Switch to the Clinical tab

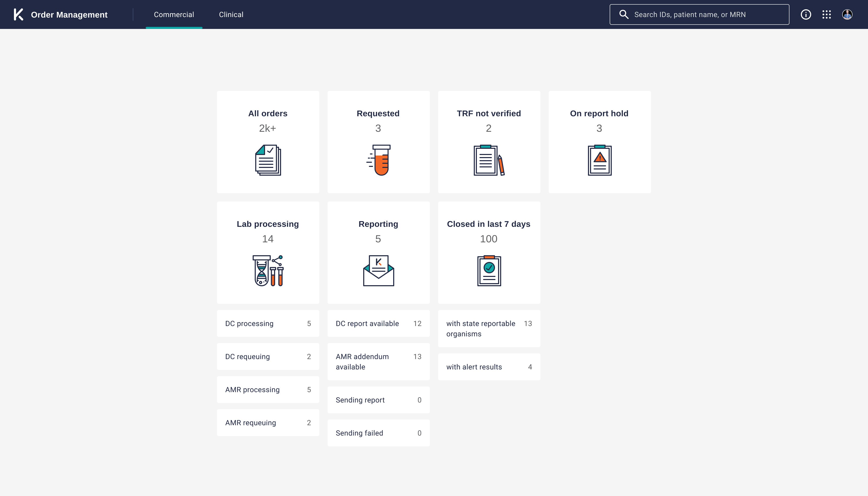click(x=231, y=14)
